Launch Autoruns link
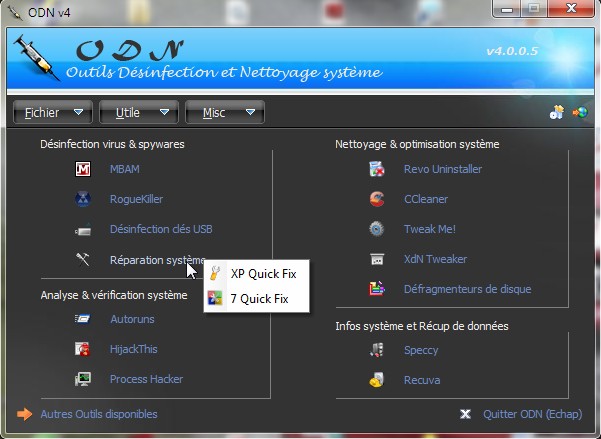The width and height of the screenshot is (601, 439). (x=132, y=319)
